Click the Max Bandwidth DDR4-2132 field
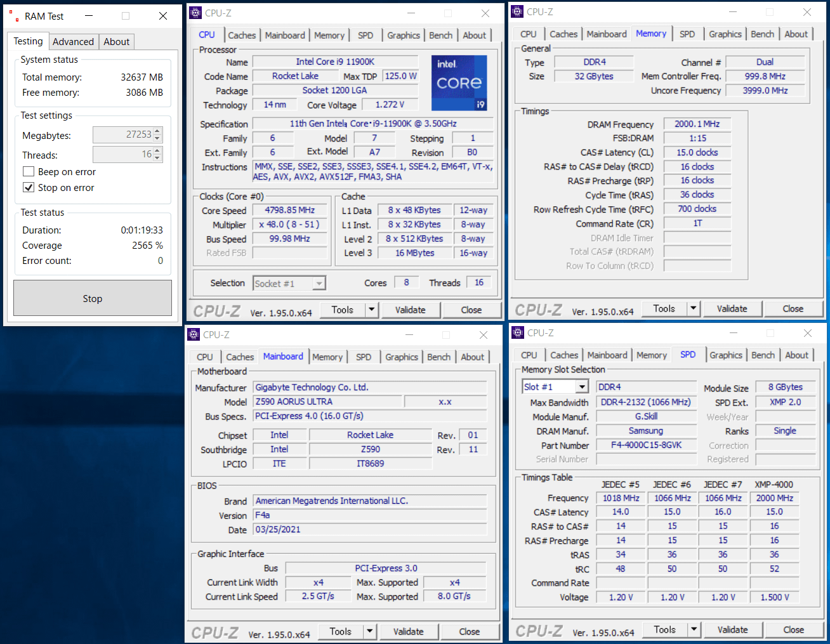The image size is (830, 644). [x=647, y=402]
